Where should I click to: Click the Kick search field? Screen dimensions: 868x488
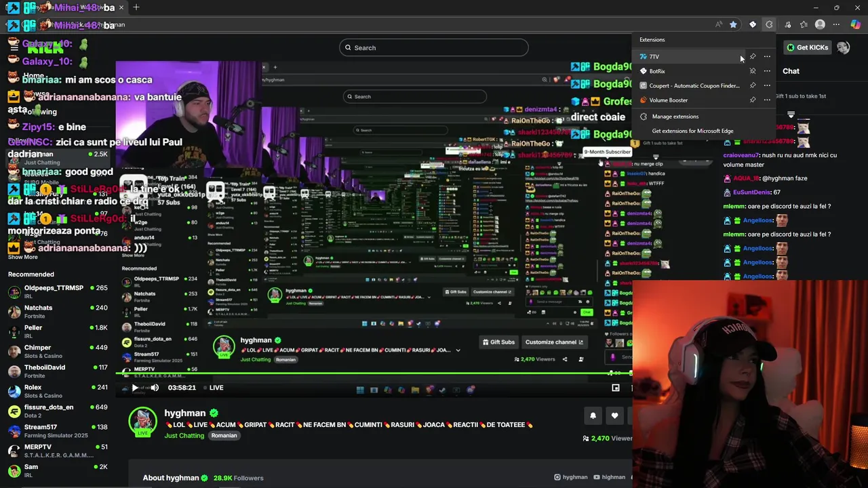tap(434, 47)
